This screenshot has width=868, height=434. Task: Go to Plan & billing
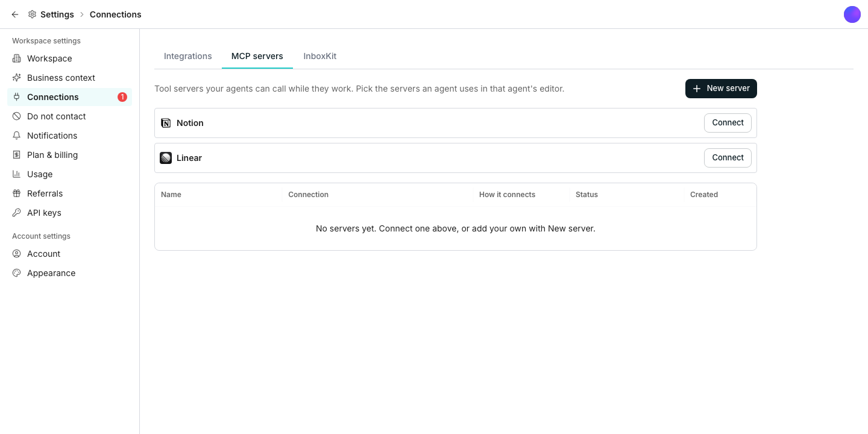pyautogui.click(x=69, y=155)
